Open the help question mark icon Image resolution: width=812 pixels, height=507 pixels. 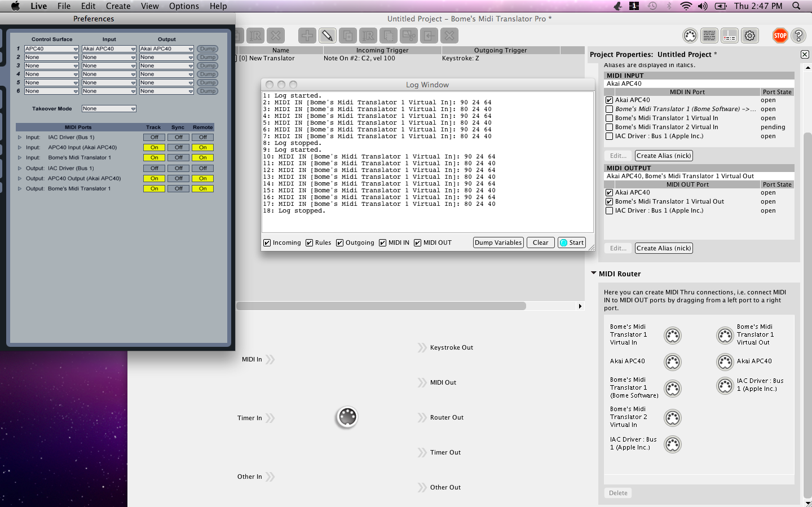point(798,36)
